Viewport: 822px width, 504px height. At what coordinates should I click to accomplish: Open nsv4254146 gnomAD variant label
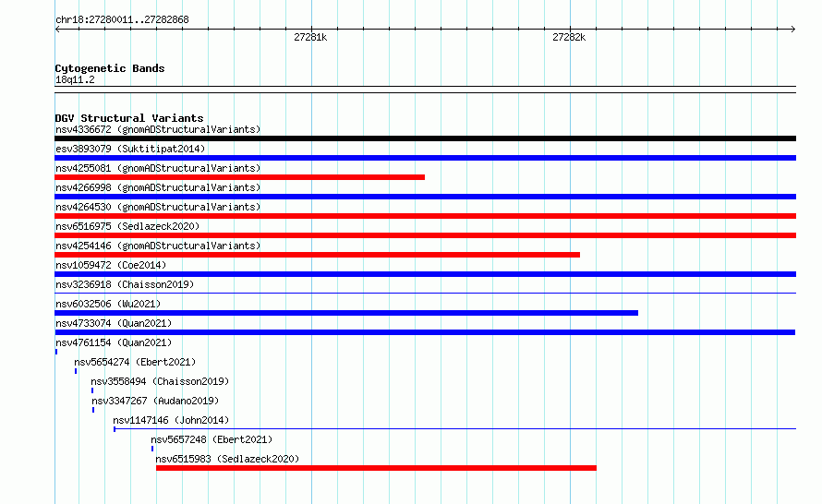pos(158,246)
